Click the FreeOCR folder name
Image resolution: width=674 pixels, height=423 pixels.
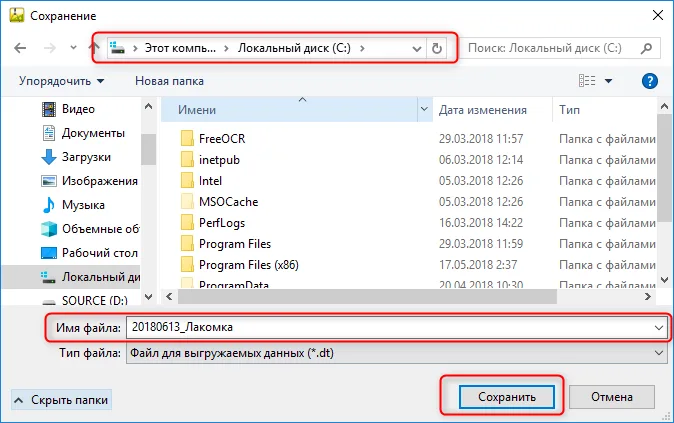tap(222, 139)
